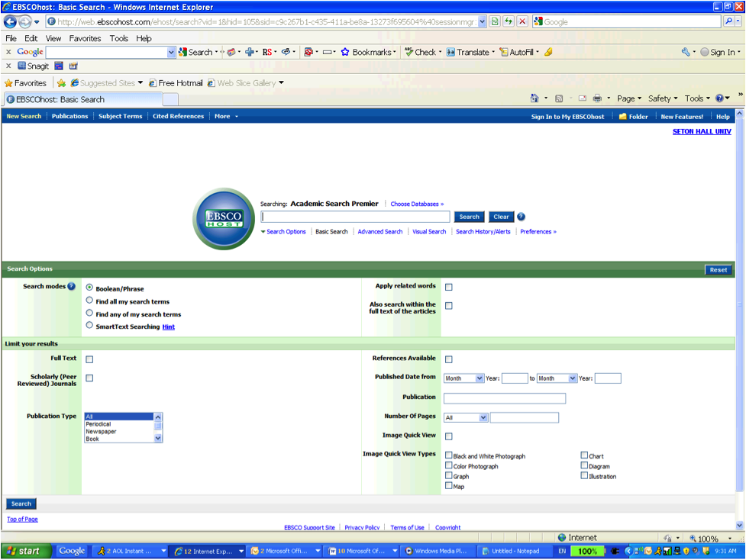Go back with the browser Back arrow
The image size is (746, 560).
[10, 22]
